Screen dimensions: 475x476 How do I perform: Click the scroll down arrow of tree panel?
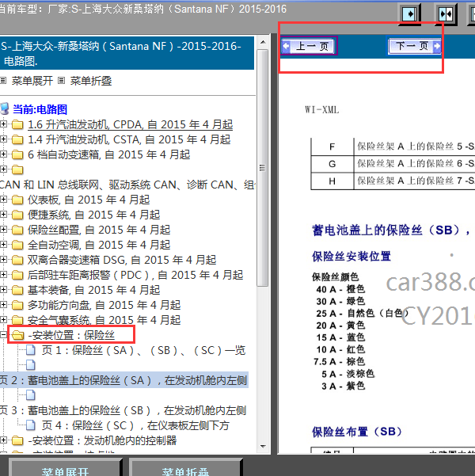pyautogui.click(x=263, y=447)
